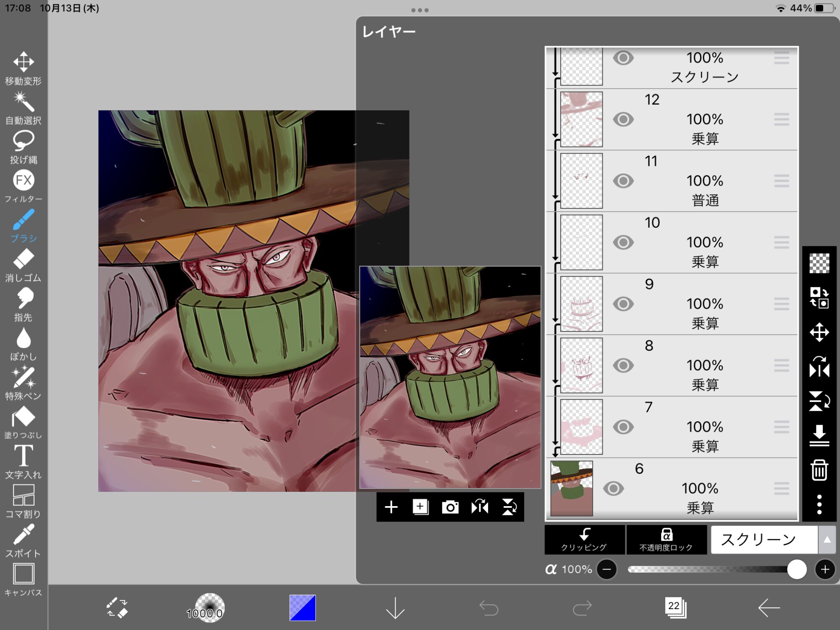Open layers panel button showing 22

pyautogui.click(x=675, y=607)
